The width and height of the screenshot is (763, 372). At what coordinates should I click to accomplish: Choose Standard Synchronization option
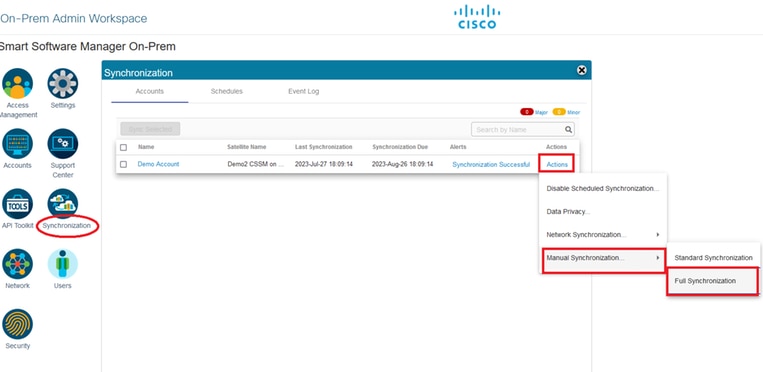pos(713,258)
